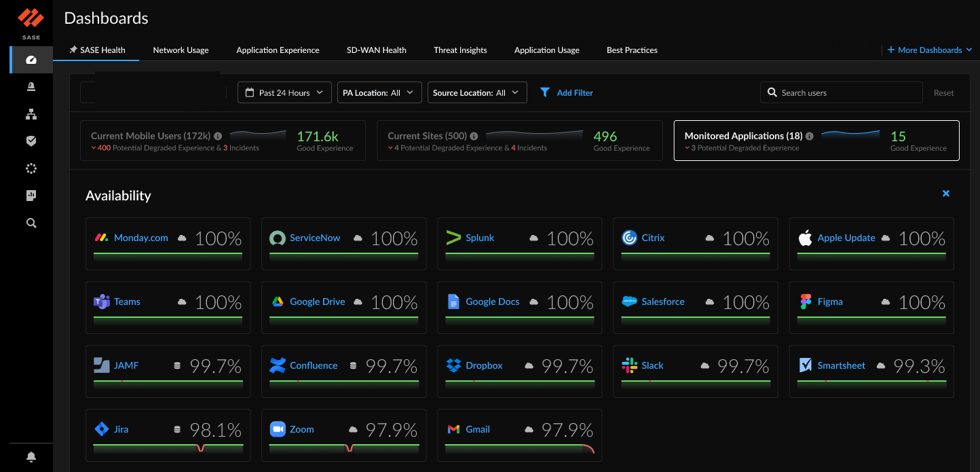The image size is (980, 472).
Task: Open the Salesforce application link
Action: coord(662,302)
